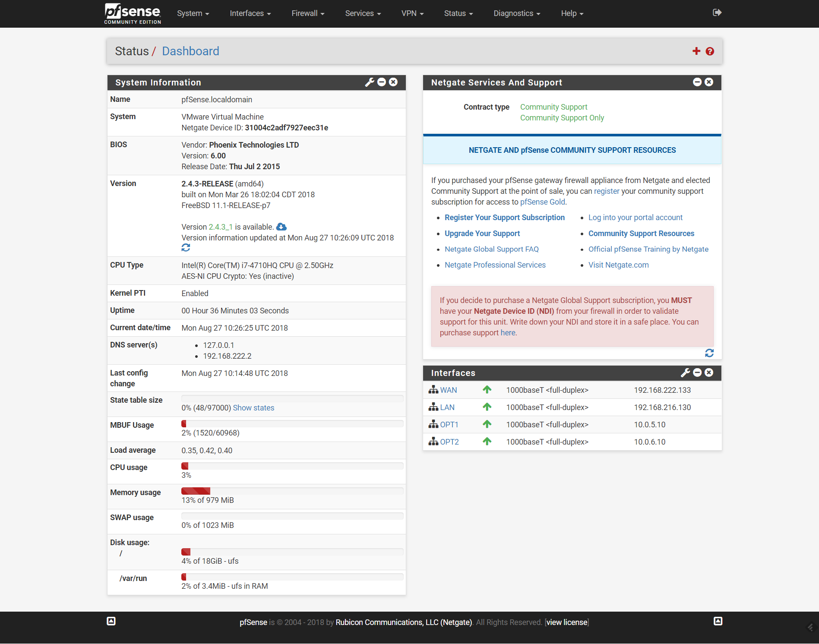Expand the VPN dropdown
819x644 pixels.
click(x=412, y=13)
